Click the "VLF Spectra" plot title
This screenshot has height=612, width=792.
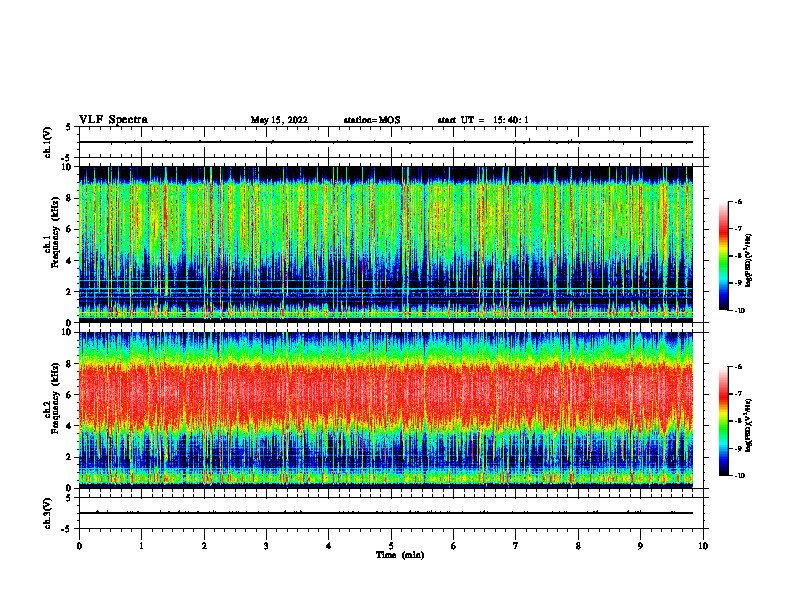(113, 120)
